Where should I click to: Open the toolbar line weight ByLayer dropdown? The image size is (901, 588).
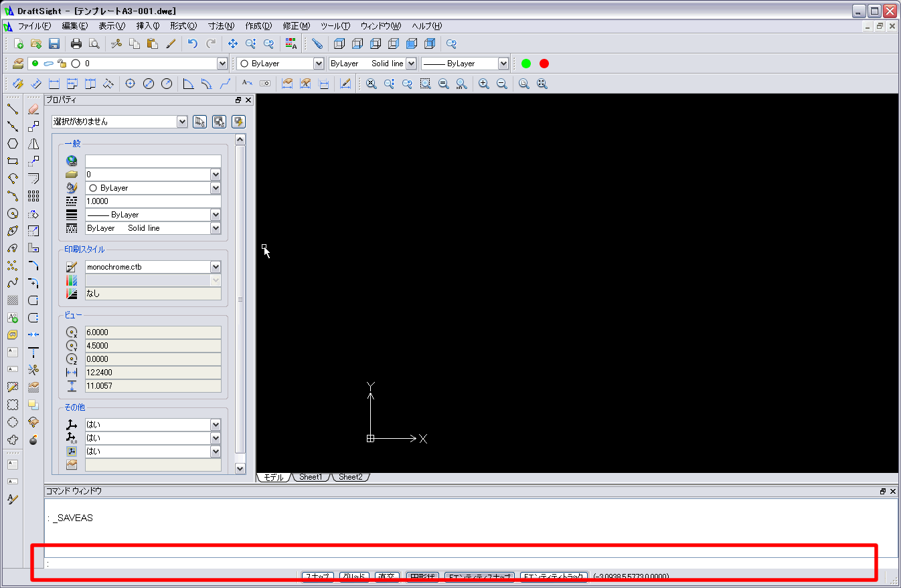coord(503,64)
